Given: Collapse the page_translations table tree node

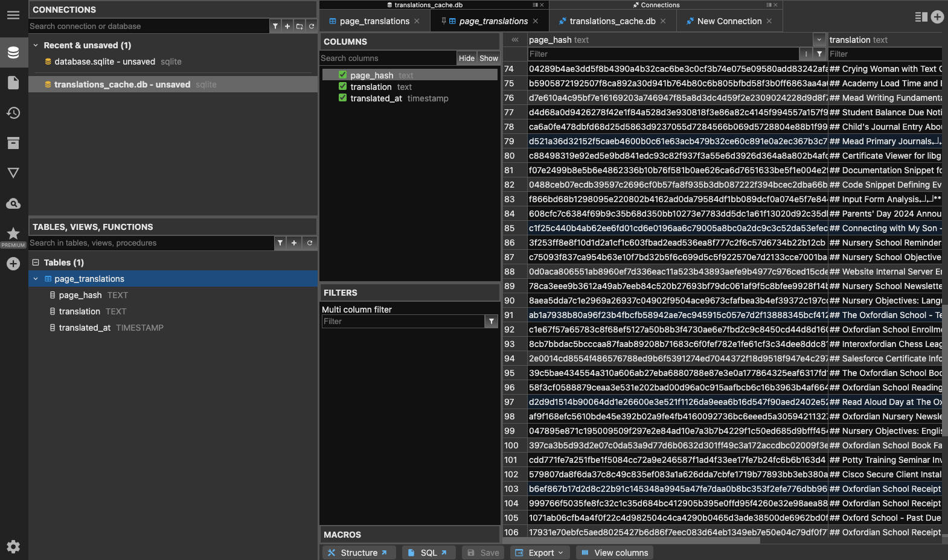Looking at the screenshot, I should tap(36, 279).
